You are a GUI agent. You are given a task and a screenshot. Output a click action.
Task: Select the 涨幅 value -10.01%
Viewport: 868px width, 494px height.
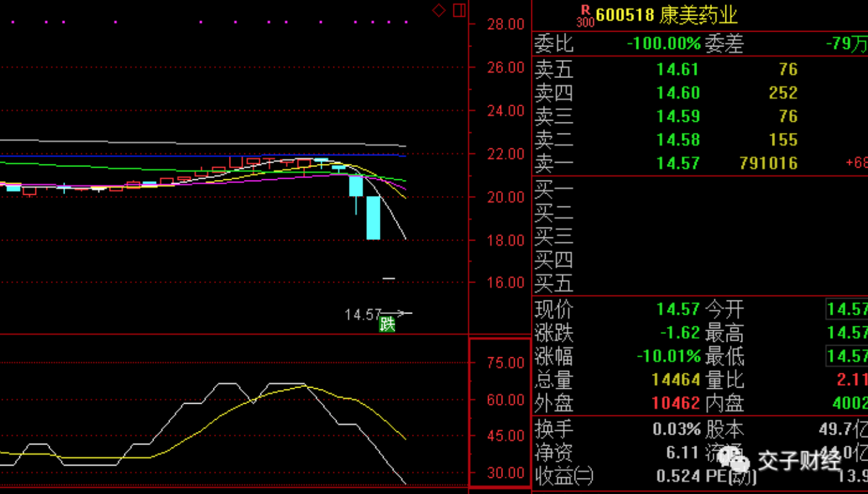point(668,357)
